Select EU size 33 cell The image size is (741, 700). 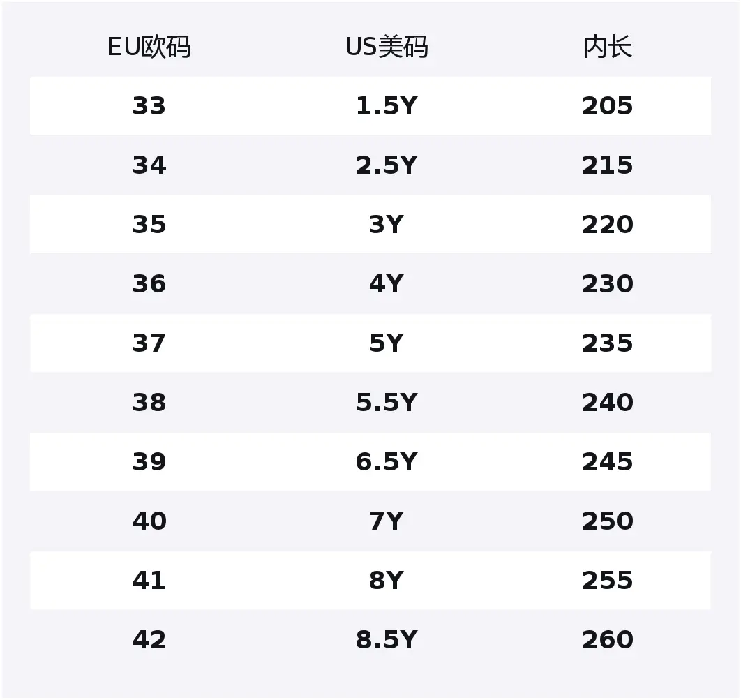point(149,106)
